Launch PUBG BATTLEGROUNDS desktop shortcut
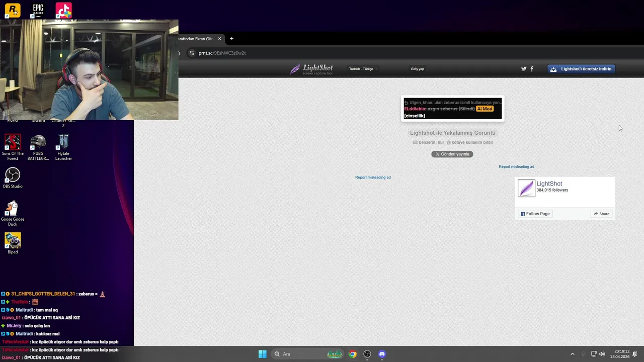 click(x=38, y=147)
